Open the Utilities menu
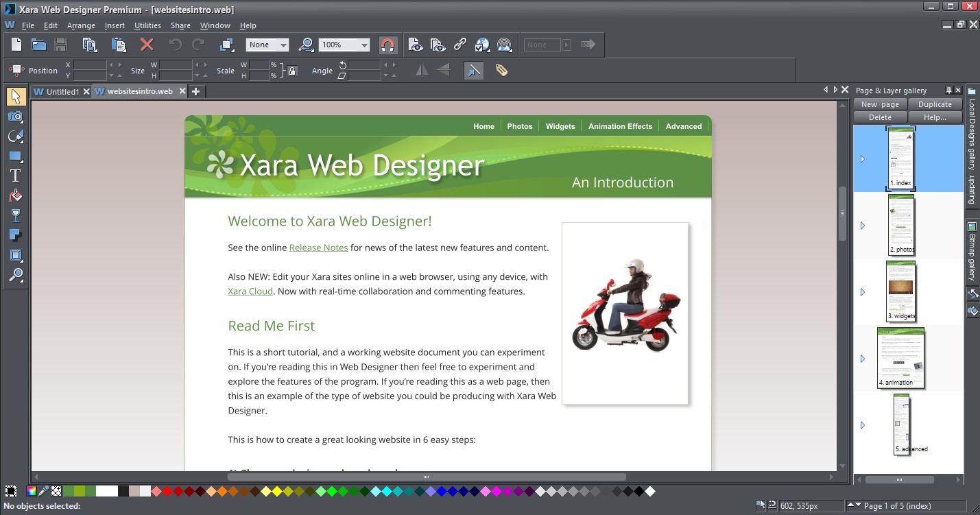The image size is (980, 515). pyautogui.click(x=147, y=25)
